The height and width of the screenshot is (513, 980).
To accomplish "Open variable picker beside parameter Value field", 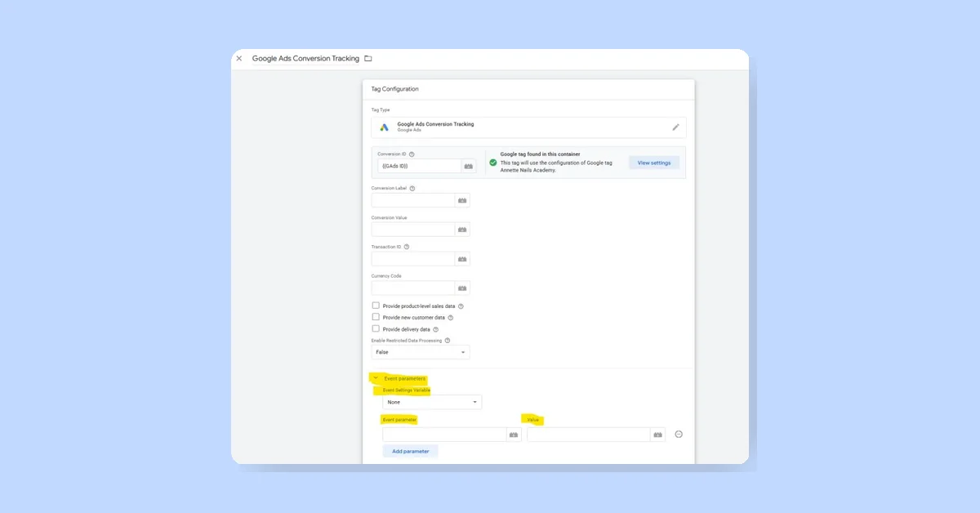I will 658,435.
